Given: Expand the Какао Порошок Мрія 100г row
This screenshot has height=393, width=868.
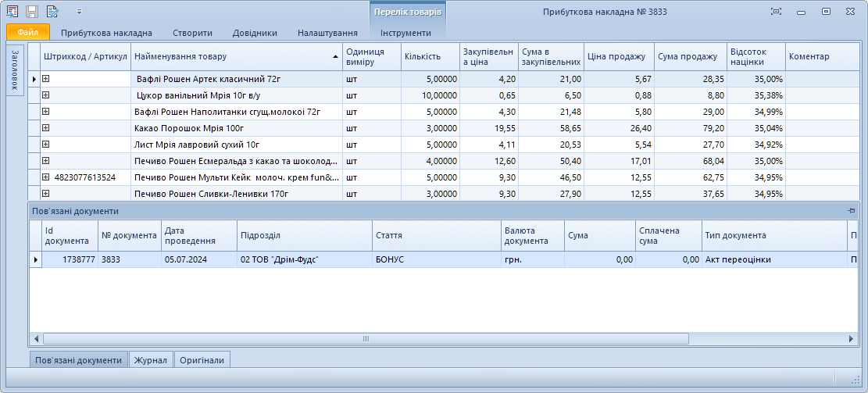Looking at the screenshot, I should [46, 128].
